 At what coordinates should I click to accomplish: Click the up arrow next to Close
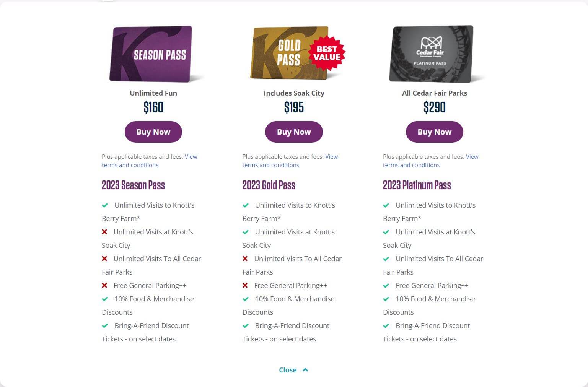(305, 369)
